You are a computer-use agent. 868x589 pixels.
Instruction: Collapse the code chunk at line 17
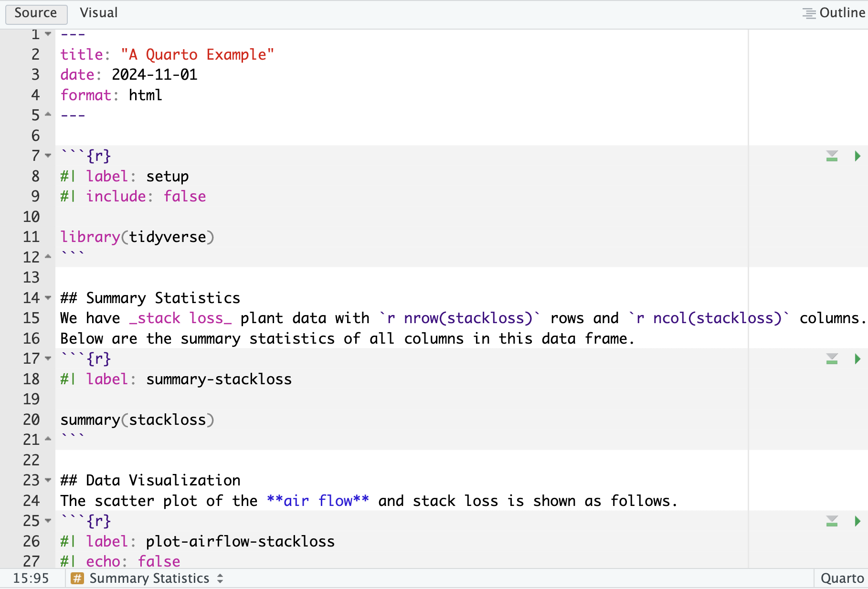tap(48, 358)
